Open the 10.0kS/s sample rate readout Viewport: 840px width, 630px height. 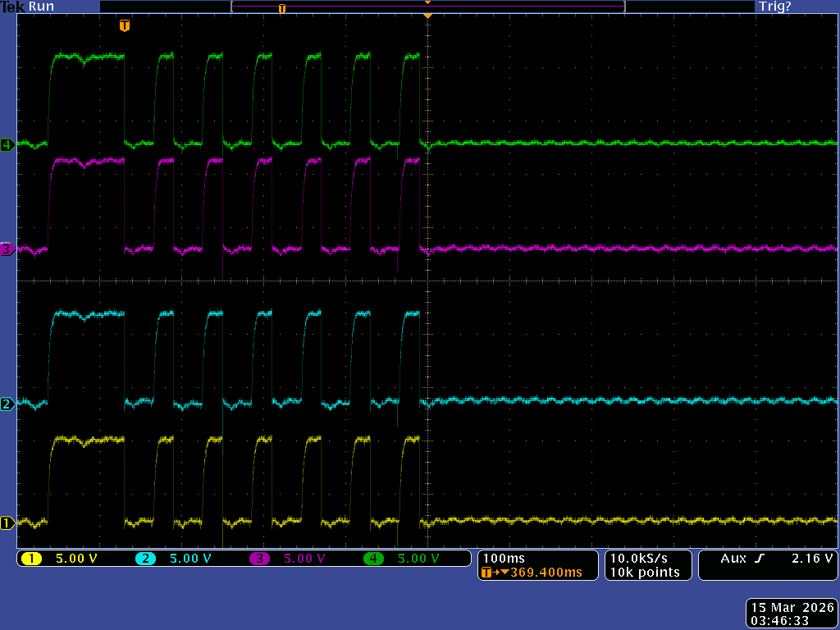pos(644,559)
